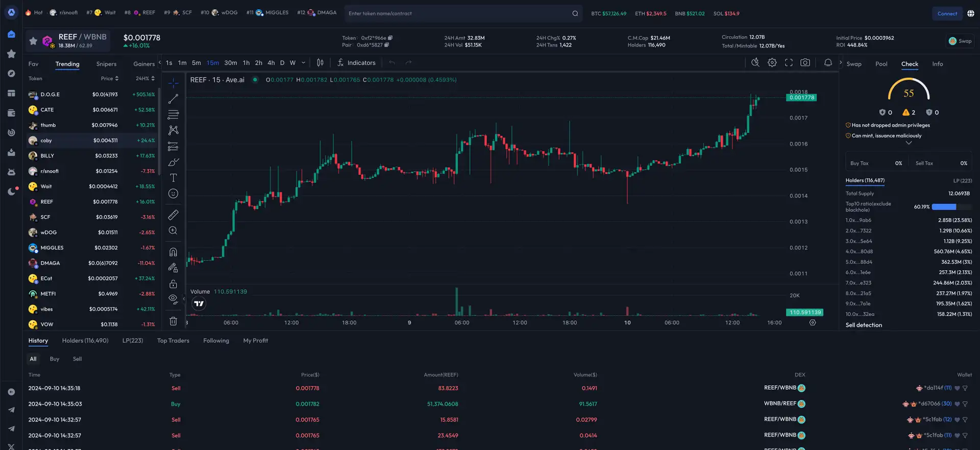Click the Top10 ratio progress bar

click(951, 207)
